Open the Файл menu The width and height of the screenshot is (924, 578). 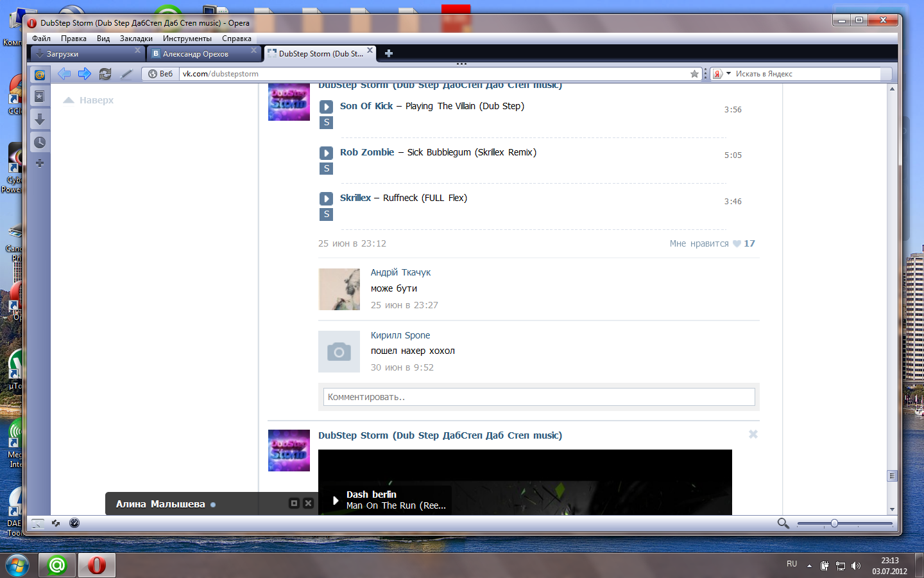[x=41, y=39]
